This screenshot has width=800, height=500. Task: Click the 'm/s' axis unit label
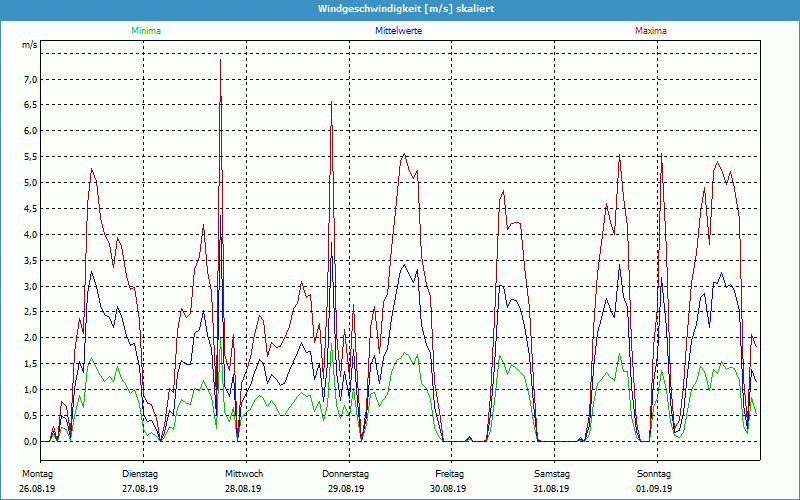[30, 45]
